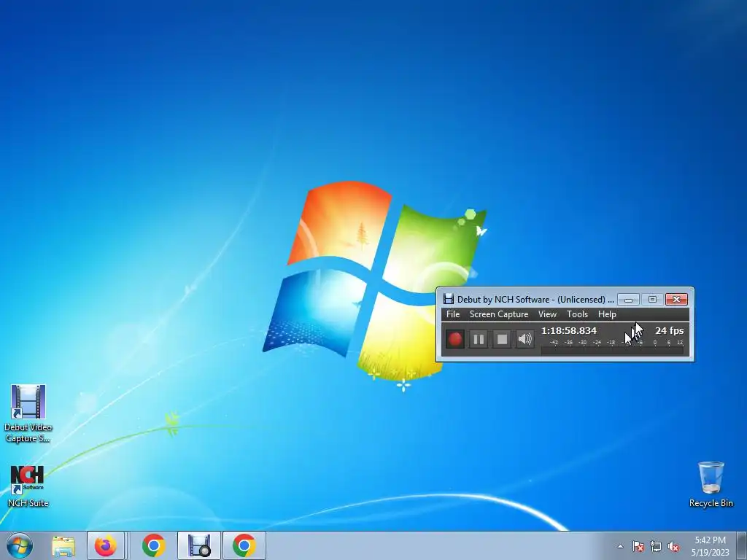Click the Show Desktop strip
Viewport: 747px width, 560px height.
(742, 545)
